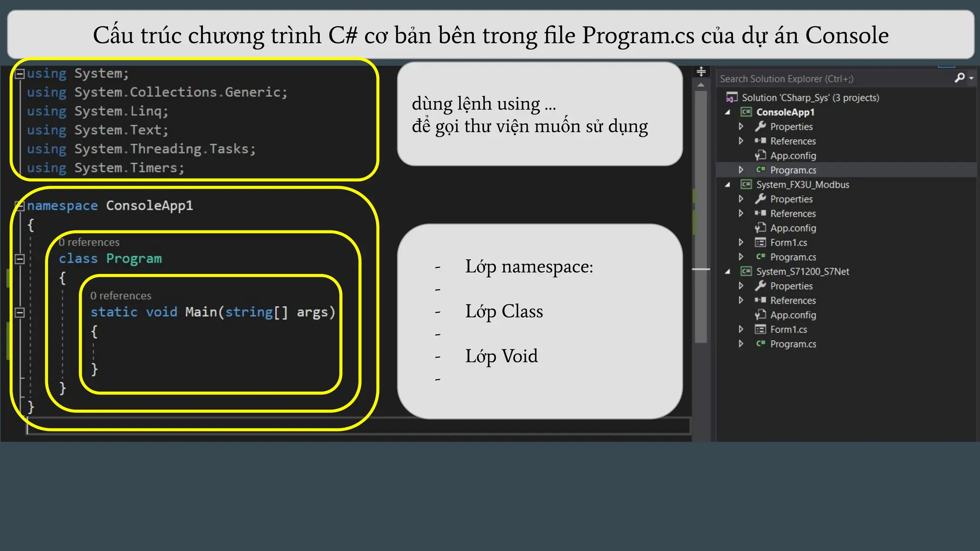Open the search options dropdown arrow
This screenshot has width=980, height=551.
[971, 78]
